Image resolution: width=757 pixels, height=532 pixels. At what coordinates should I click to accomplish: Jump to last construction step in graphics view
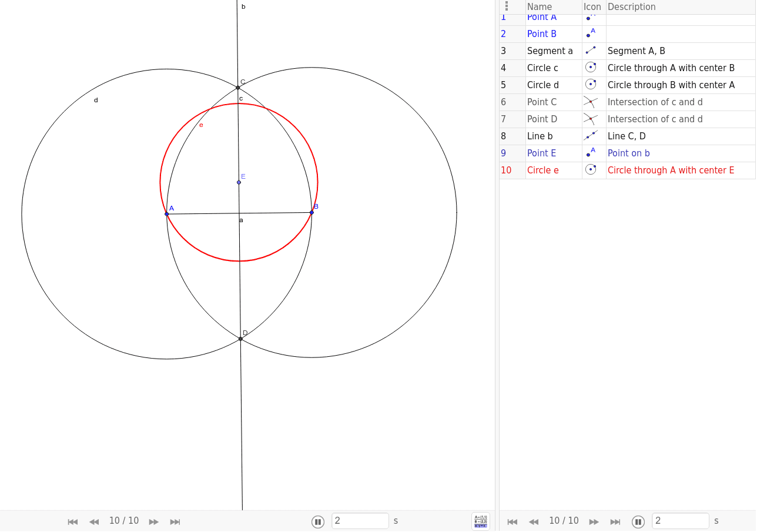click(x=175, y=521)
